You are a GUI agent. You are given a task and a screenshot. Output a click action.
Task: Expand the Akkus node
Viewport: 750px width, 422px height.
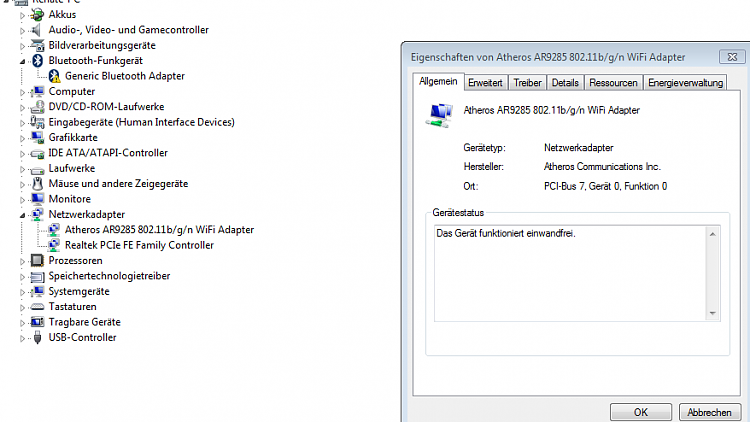click(x=22, y=15)
